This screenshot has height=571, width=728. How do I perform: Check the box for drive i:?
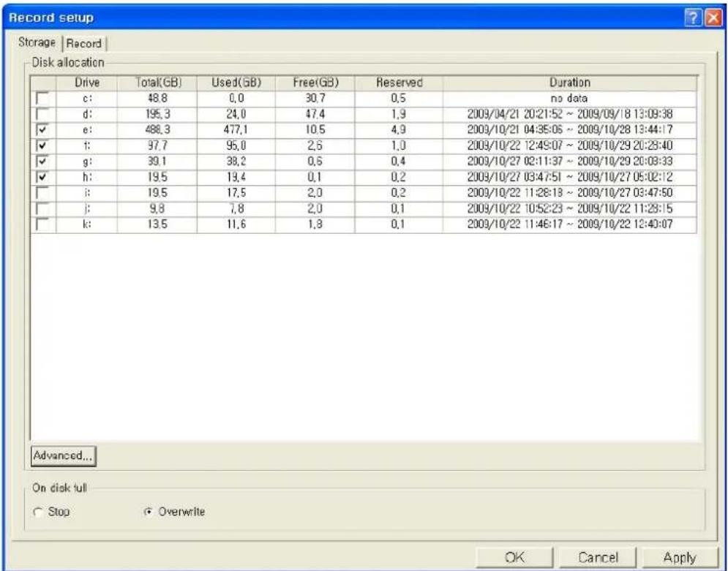(x=42, y=193)
